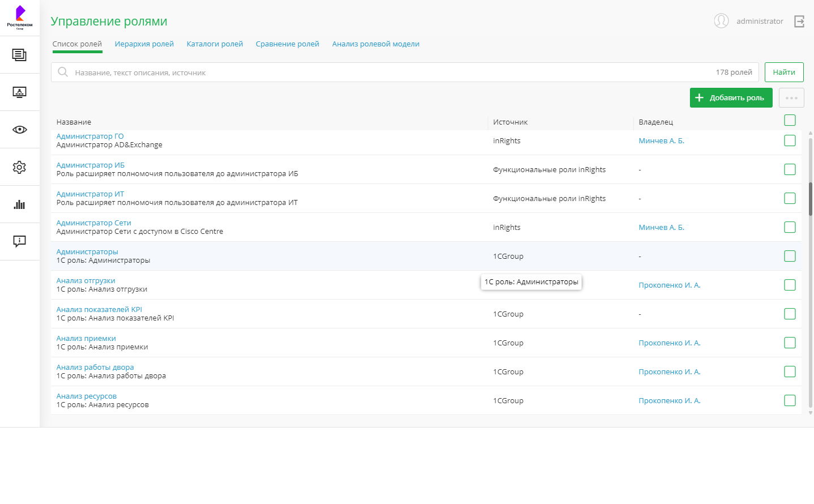
Task: Open the Администратор Сети role link
Action: click(x=93, y=223)
